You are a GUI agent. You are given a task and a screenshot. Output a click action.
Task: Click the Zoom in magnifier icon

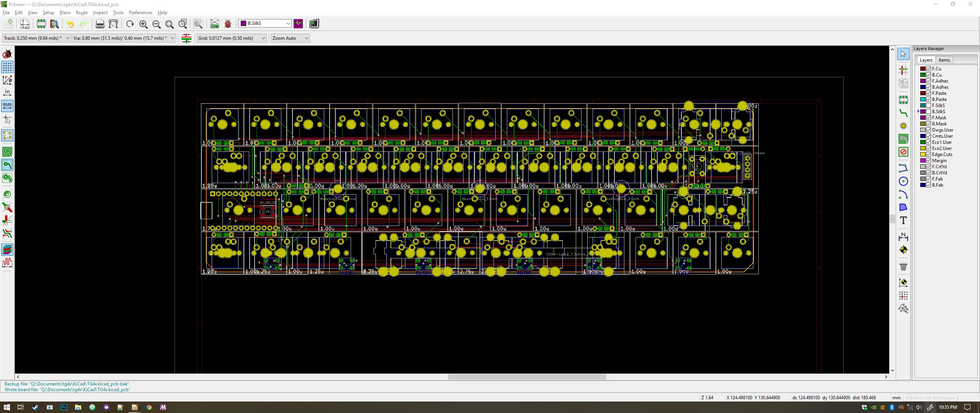[x=144, y=24]
